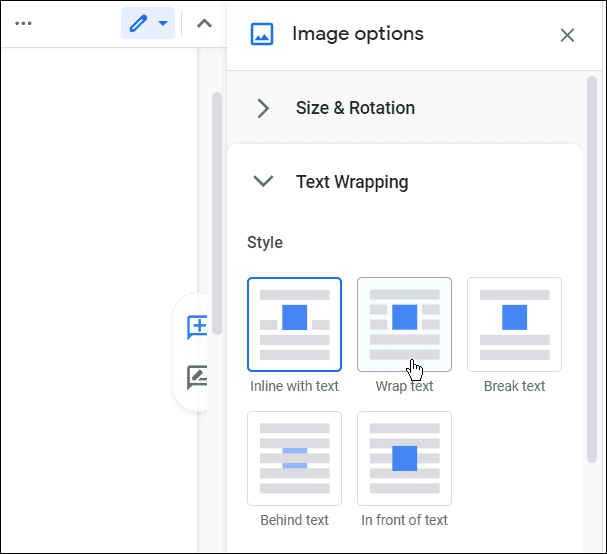Image resolution: width=607 pixels, height=554 pixels.
Task: Click the In front of text caption
Action: pos(404,520)
